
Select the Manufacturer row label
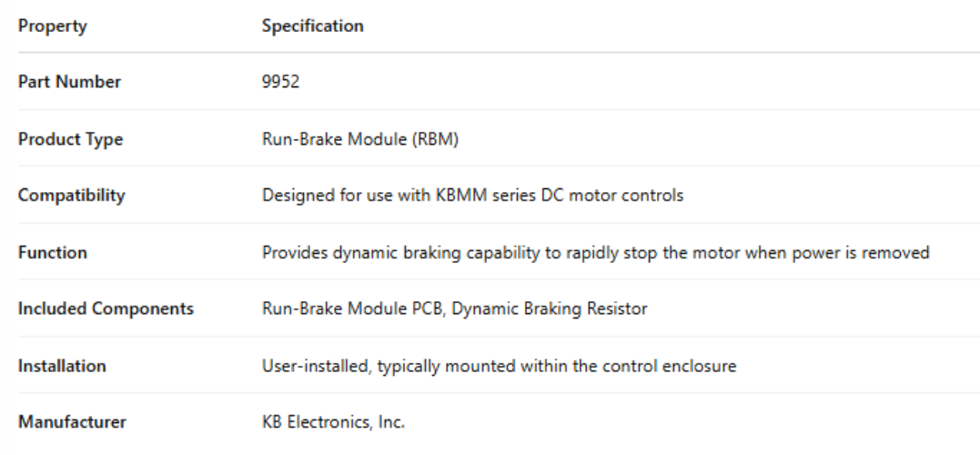coord(72,422)
